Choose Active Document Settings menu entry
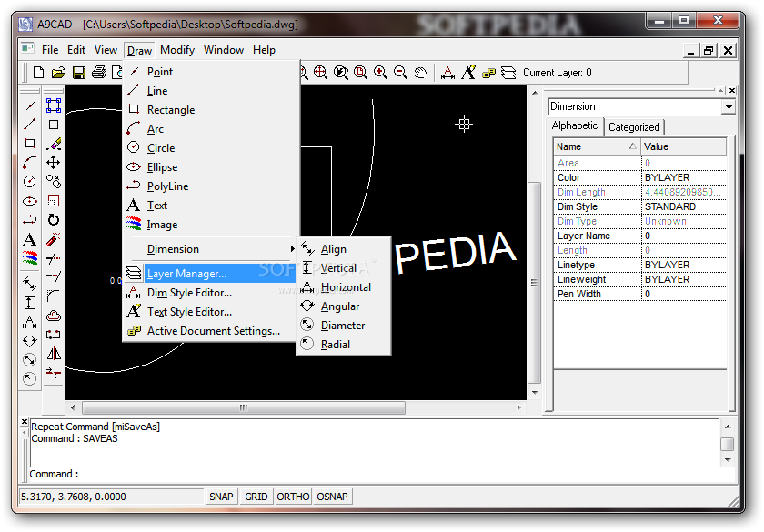This screenshot has height=532, width=764. click(x=210, y=331)
